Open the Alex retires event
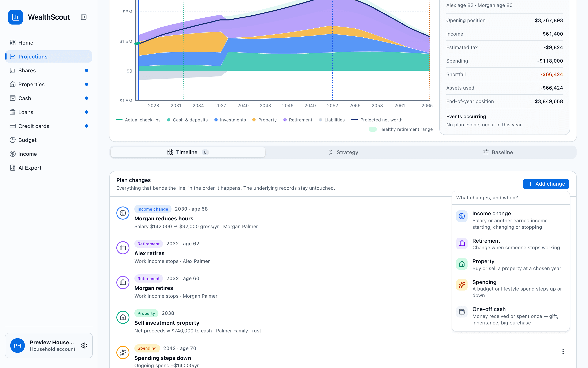The height and width of the screenshot is (368, 588). (149, 253)
